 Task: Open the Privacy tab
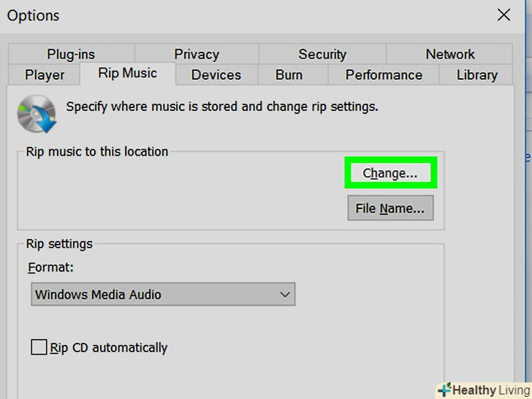pos(197,54)
